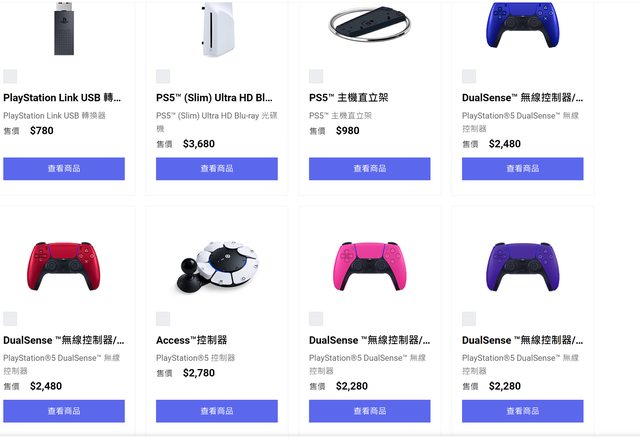Click the blue DualSense controller image
Screen dimensions: 640x439
(522, 24)
